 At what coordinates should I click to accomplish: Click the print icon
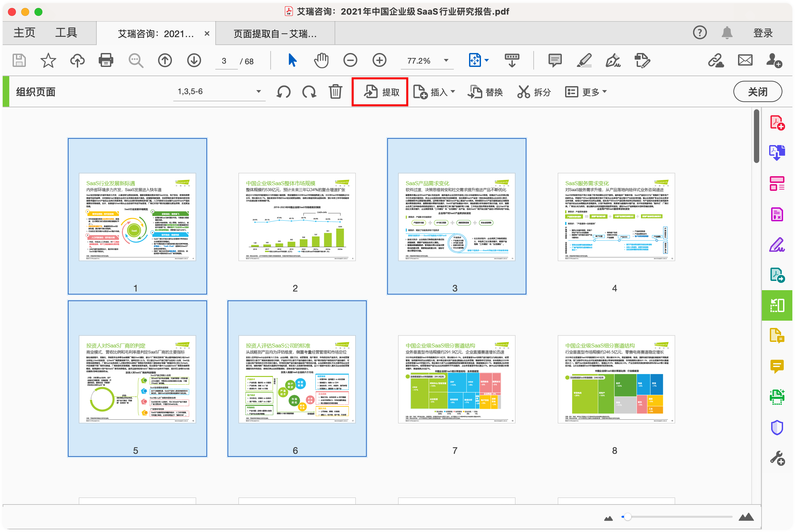106,61
